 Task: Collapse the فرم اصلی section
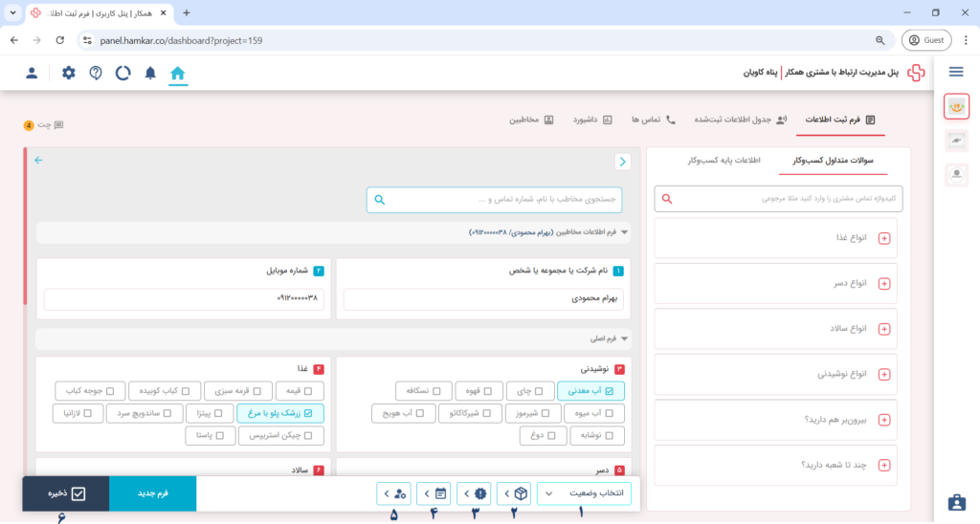tap(624, 339)
